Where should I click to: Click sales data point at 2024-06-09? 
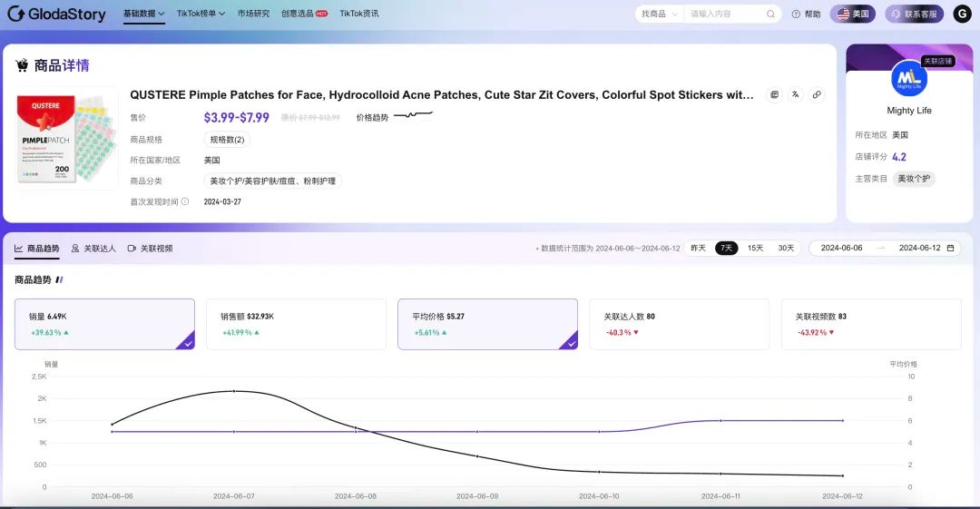(x=477, y=456)
